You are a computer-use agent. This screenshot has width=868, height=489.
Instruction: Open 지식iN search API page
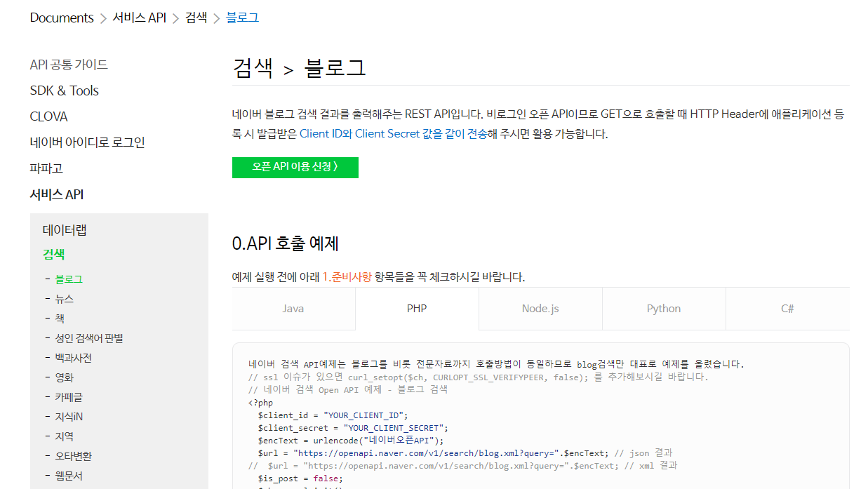[69, 417]
